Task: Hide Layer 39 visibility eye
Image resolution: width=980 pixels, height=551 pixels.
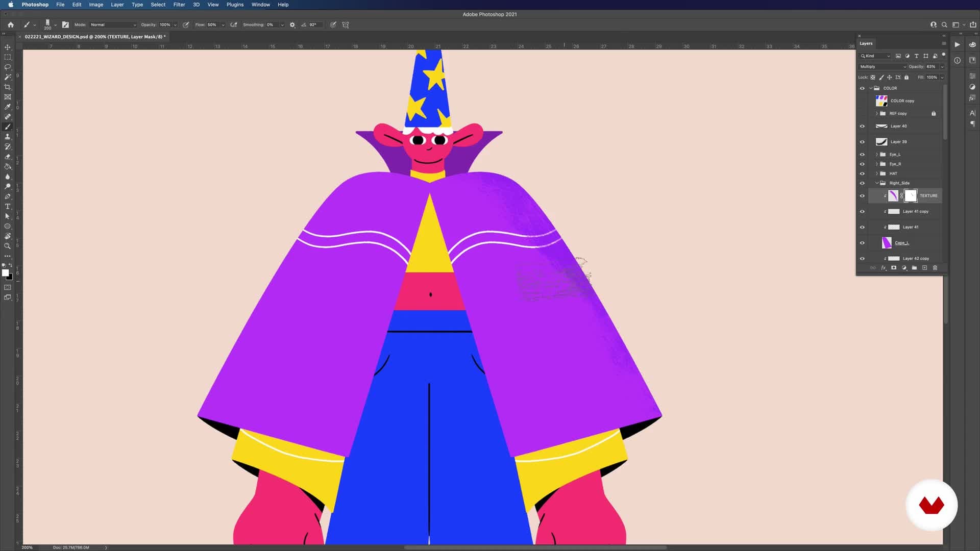Action: click(x=862, y=142)
